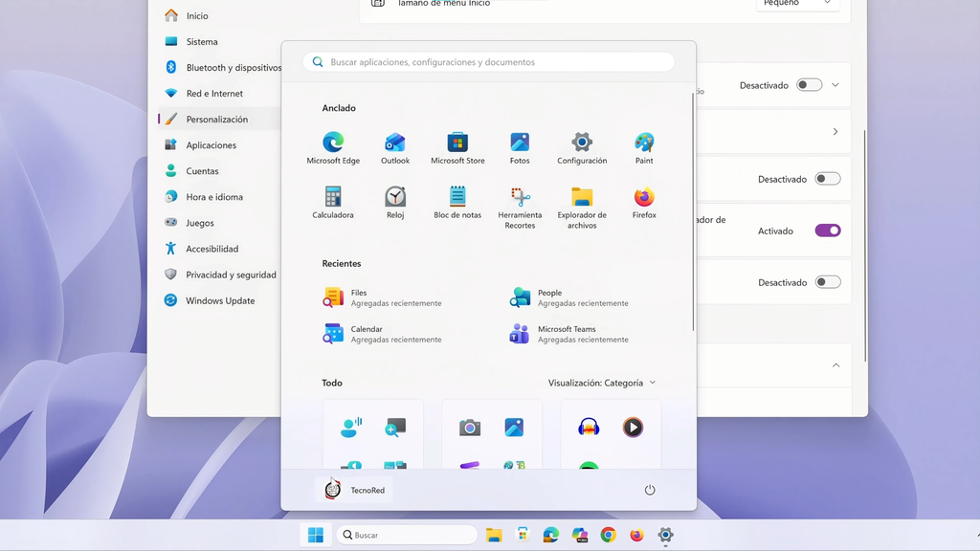Click the Google Chrome taskbar icon
Viewport: 980px width, 551px height.
click(x=608, y=535)
